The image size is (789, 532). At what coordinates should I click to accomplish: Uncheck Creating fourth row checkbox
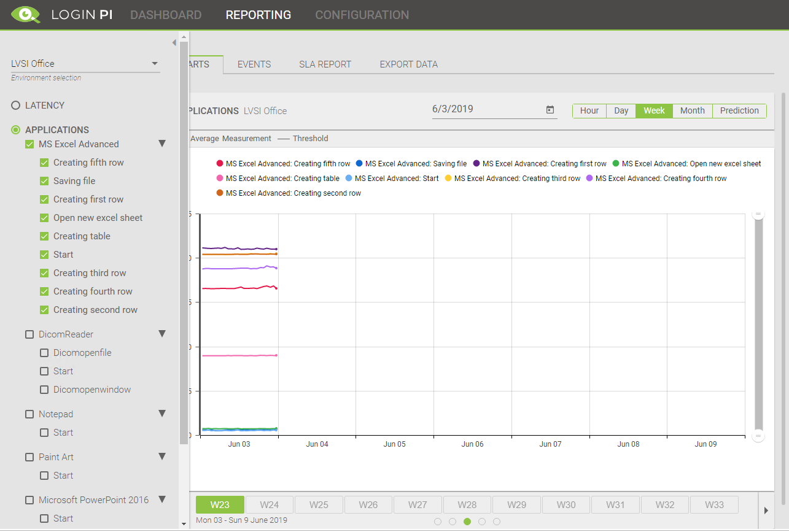[x=44, y=291]
